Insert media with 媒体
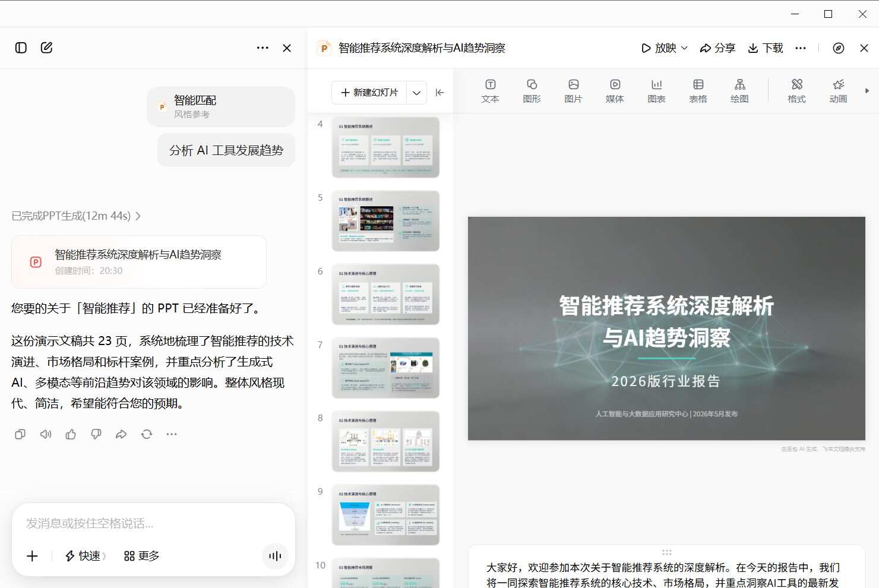Screen dimensions: 879x588 (615, 91)
